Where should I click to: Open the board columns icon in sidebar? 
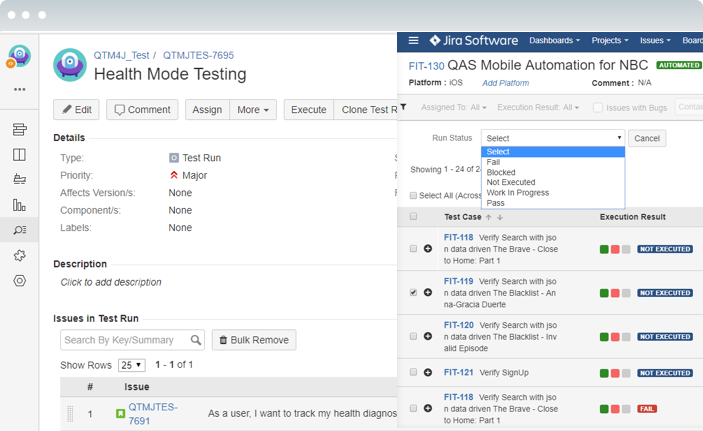pos(19,155)
